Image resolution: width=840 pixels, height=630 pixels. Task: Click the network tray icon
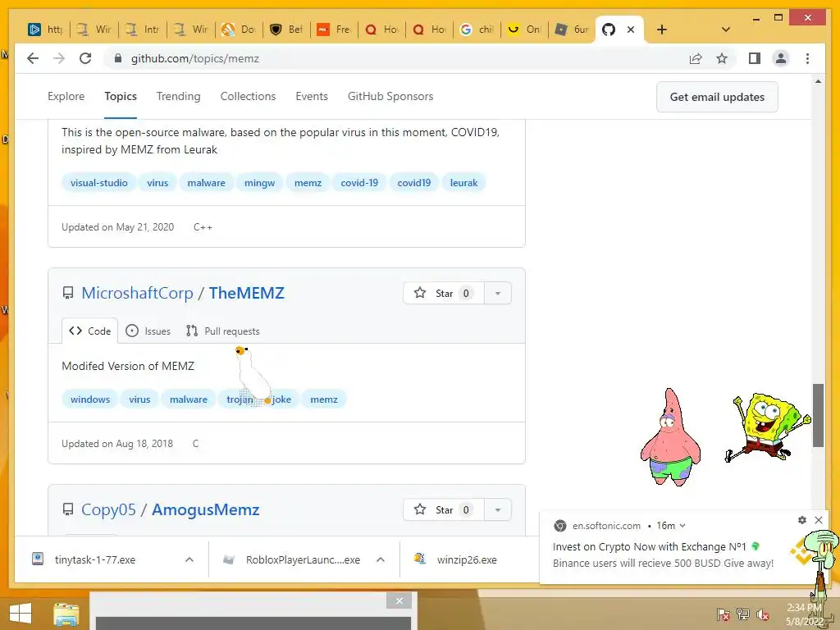point(742,614)
